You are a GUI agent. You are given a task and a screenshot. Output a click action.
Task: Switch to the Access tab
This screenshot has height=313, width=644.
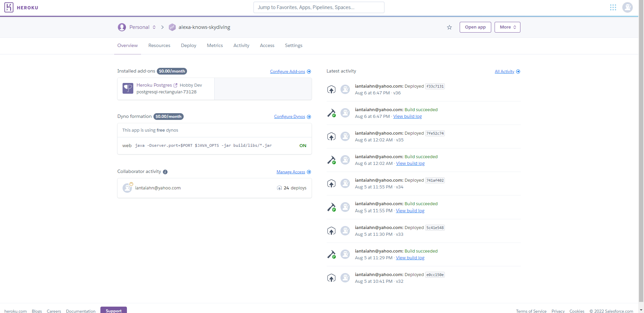(x=267, y=46)
